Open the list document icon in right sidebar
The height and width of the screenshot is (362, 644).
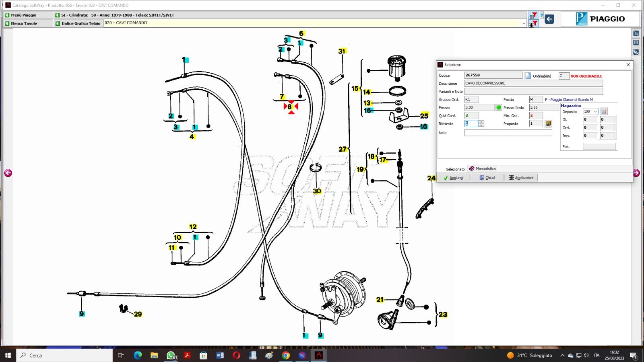pos(636,43)
